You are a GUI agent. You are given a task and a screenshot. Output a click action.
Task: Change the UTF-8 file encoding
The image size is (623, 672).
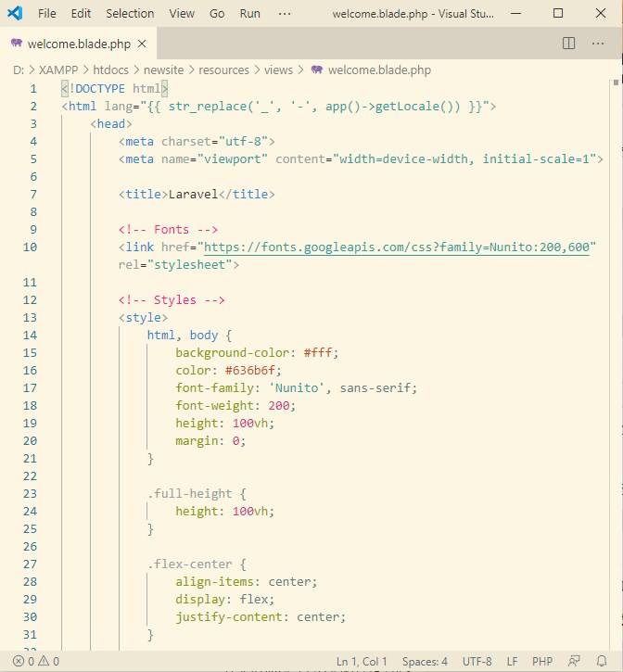[477, 662]
